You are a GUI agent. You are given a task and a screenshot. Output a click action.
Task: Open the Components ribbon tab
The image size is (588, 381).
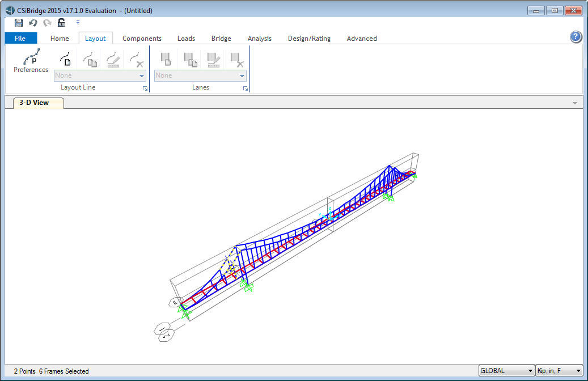point(142,38)
